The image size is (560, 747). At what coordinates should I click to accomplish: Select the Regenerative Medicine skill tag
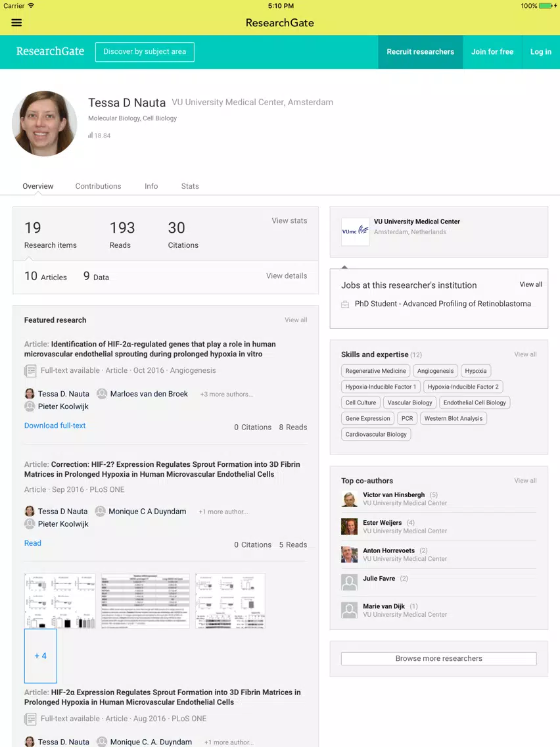pos(376,371)
